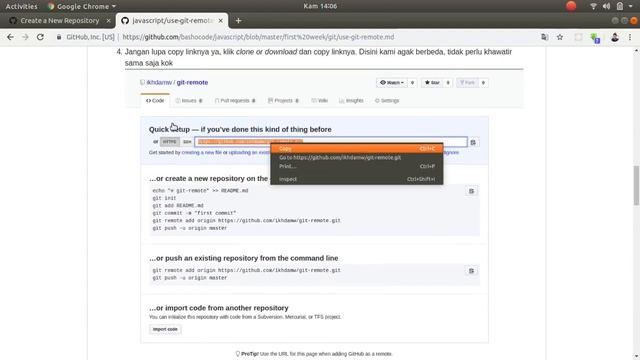This screenshot has width=640, height=360.
Task: Select the HTTPS protocol button
Action: (x=169, y=142)
